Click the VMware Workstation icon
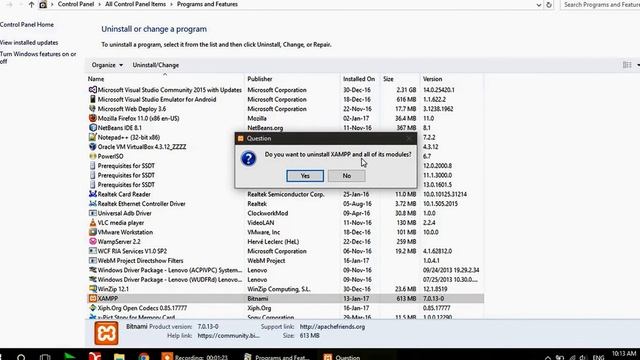 tap(93, 232)
